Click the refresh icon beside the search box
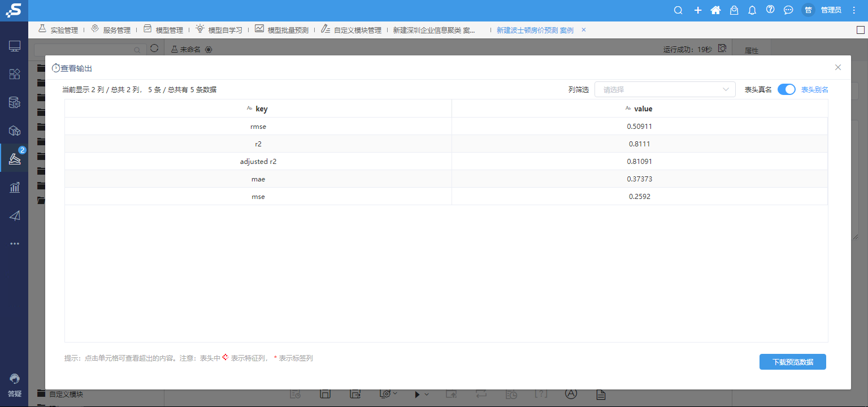 tap(154, 49)
